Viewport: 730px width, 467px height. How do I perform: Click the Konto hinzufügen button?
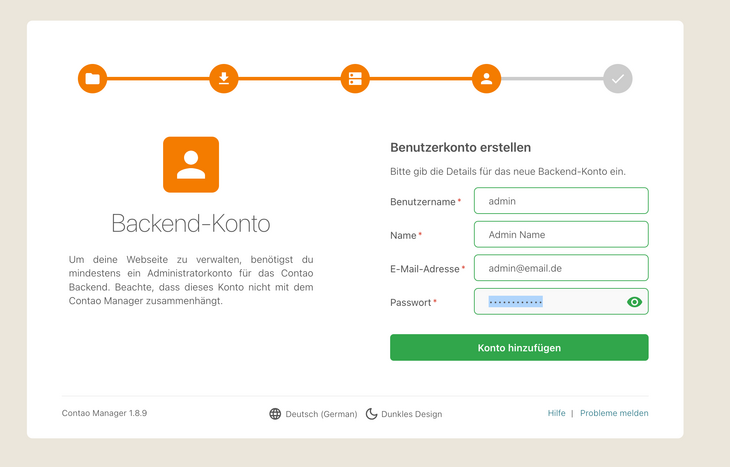tap(519, 347)
